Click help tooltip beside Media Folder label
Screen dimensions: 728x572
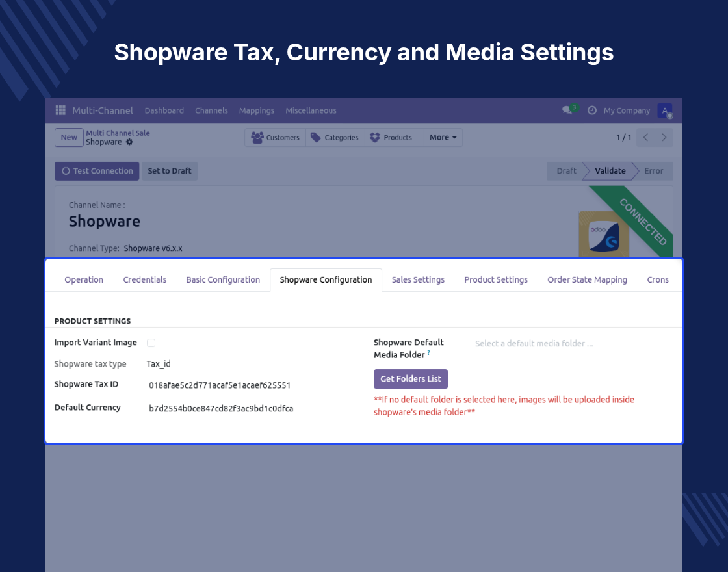pyautogui.click(x=428, y=353)
